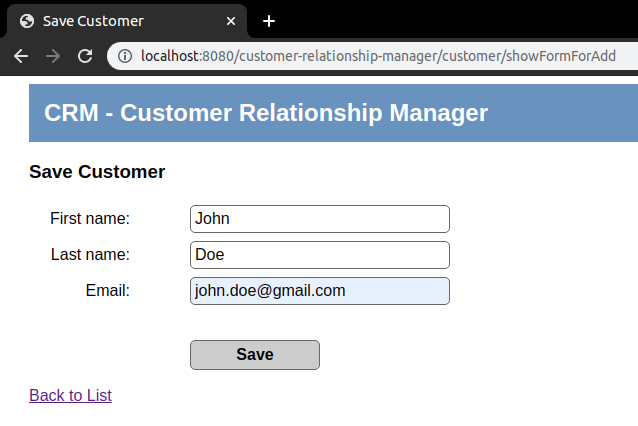
Task: Close the Save Customer tab
Action: click(231, 21)
